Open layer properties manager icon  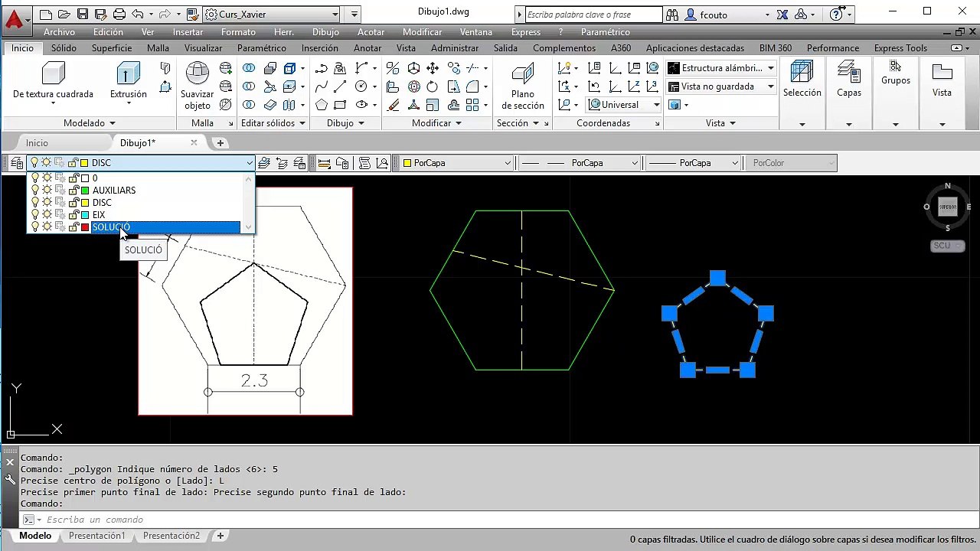point(17,163)
